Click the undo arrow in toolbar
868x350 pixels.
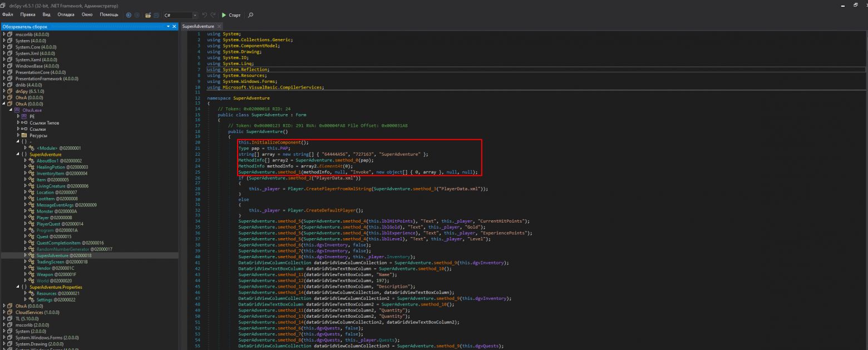click(x=204, y=15)
